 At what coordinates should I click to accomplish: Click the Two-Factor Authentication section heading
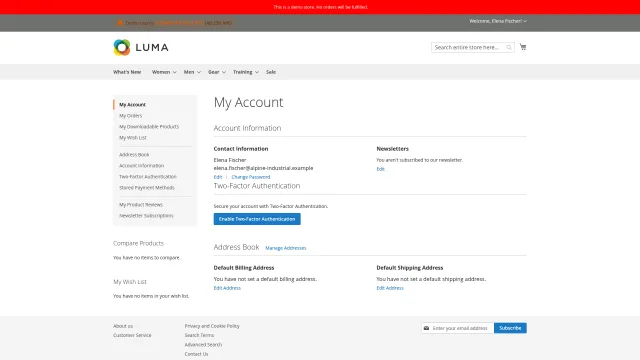click(257, 186)
